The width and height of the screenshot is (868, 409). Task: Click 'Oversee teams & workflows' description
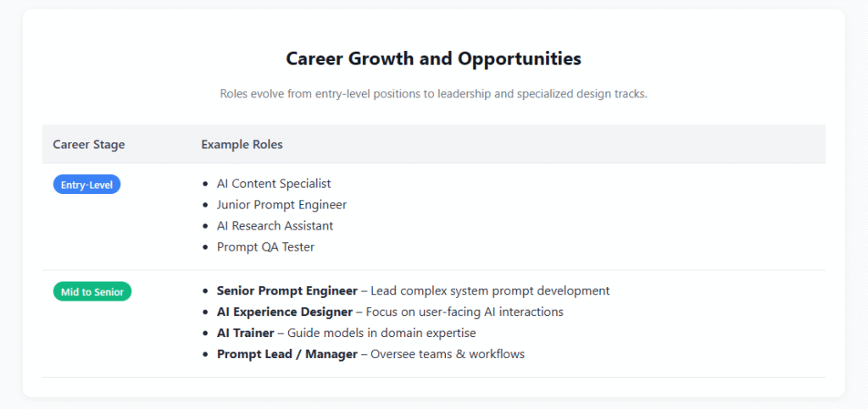pos(448,354)
